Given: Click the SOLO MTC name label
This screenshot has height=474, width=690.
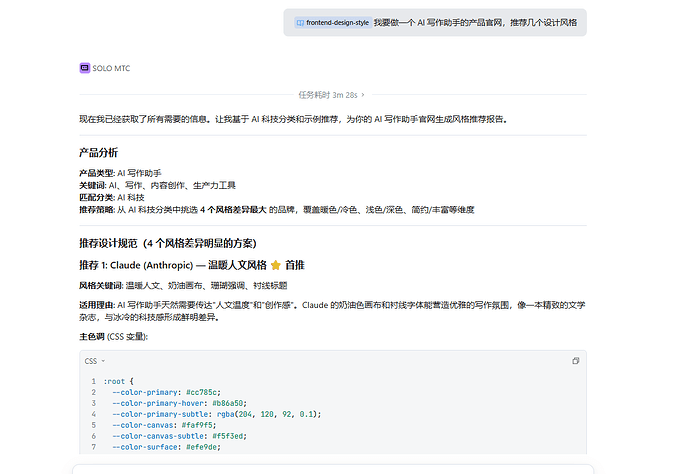Looking at the screenshot, I should [111, 68].
